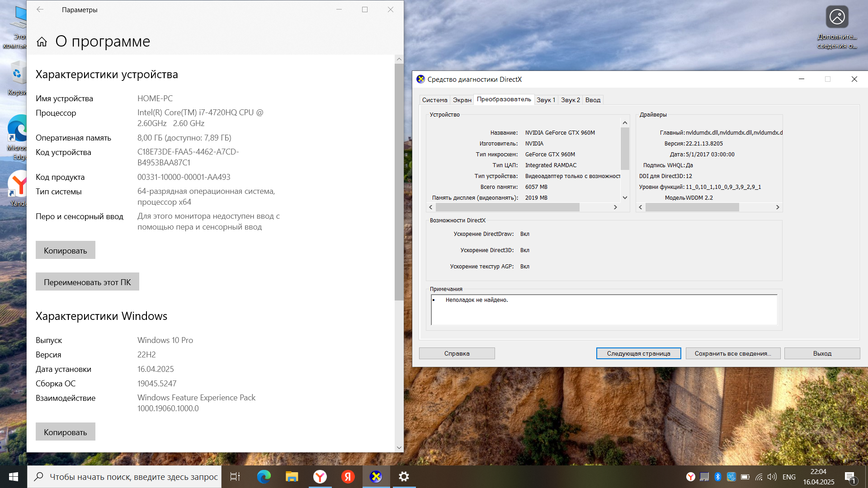Open File Explorer from the taskbar
868x488 pixels.
292,477
